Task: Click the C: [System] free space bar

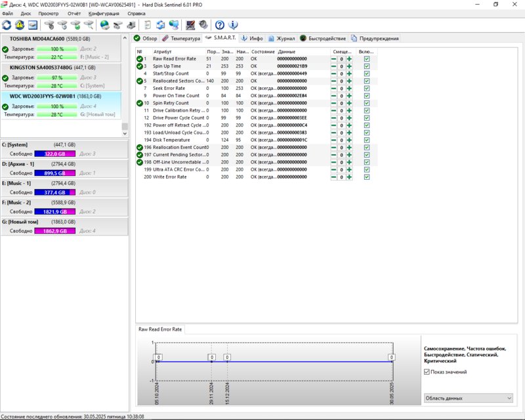Action: pos(55,154)
